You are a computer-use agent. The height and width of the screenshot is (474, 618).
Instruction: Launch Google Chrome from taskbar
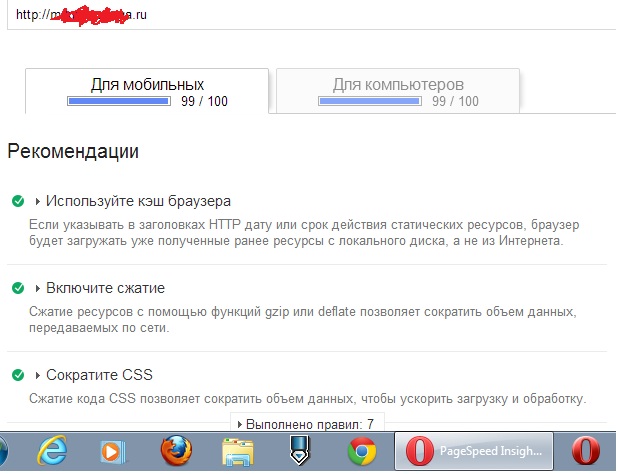coord(361,452)
